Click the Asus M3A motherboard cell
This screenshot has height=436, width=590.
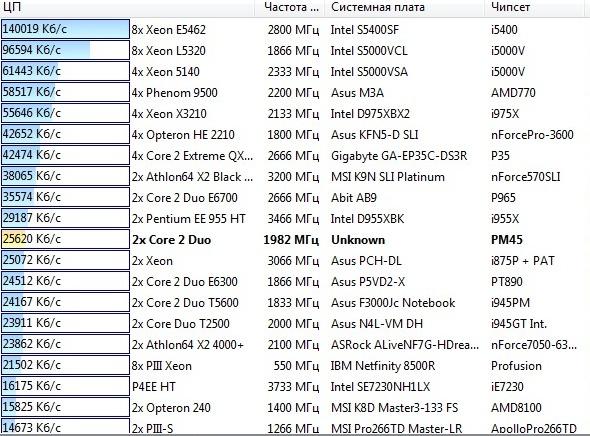(x=357, y=93)
